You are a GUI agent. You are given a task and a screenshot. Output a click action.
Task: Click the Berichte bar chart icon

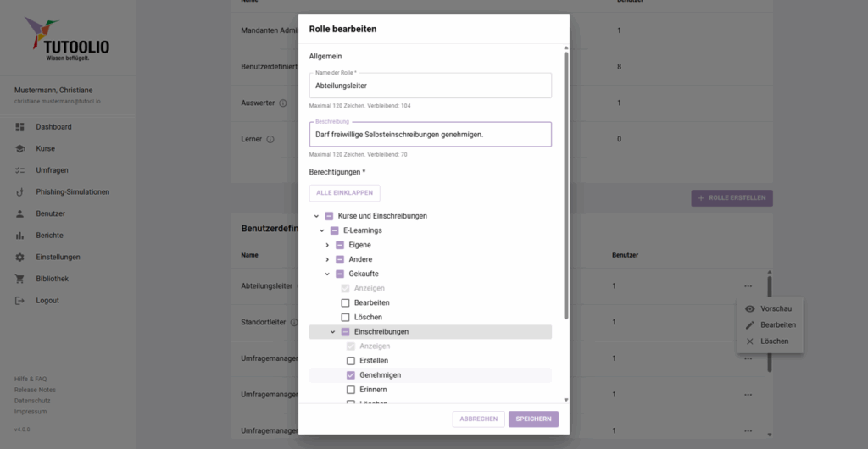coord(19,236)
